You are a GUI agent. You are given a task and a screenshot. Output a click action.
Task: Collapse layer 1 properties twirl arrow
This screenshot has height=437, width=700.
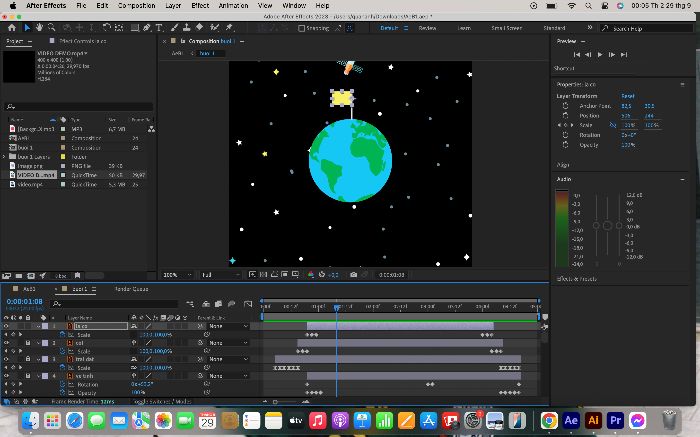38,326
